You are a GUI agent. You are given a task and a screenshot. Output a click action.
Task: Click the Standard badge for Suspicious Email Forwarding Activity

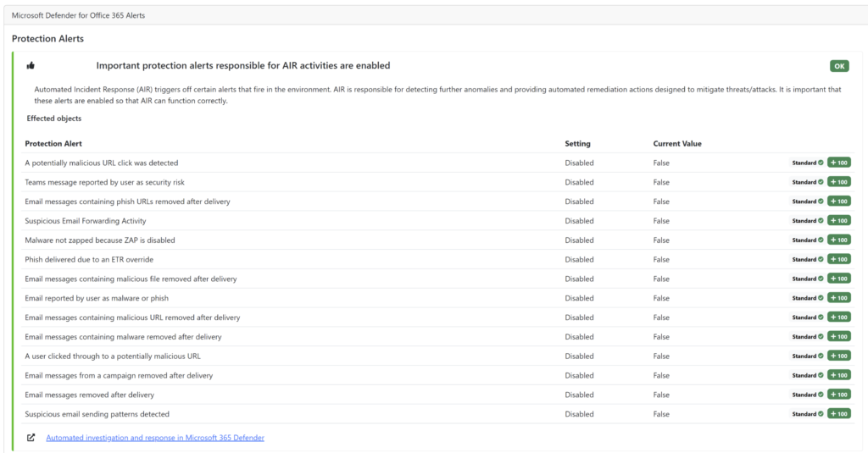[x=807, y=221]
